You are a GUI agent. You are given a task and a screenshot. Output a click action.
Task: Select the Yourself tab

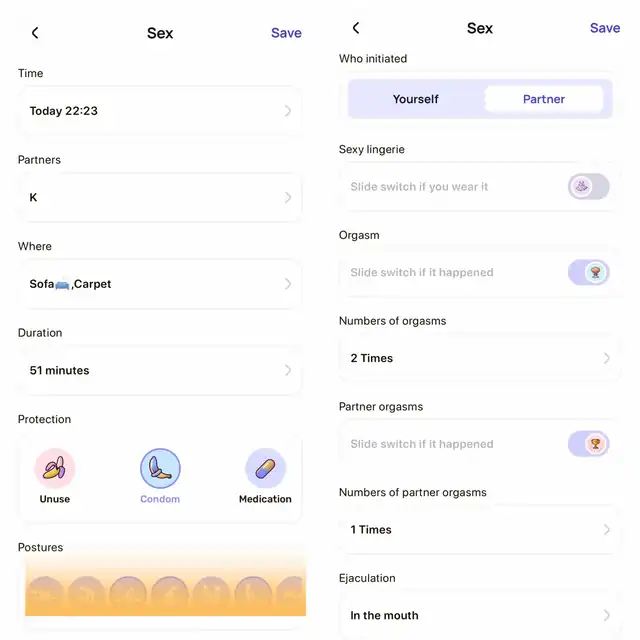tap(416, 99)
